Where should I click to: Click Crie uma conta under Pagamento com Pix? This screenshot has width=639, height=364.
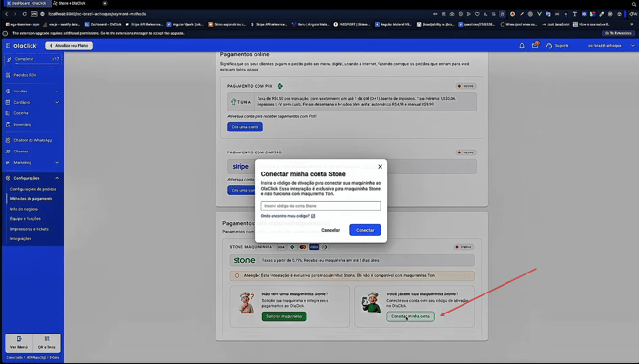pos(245,127)
